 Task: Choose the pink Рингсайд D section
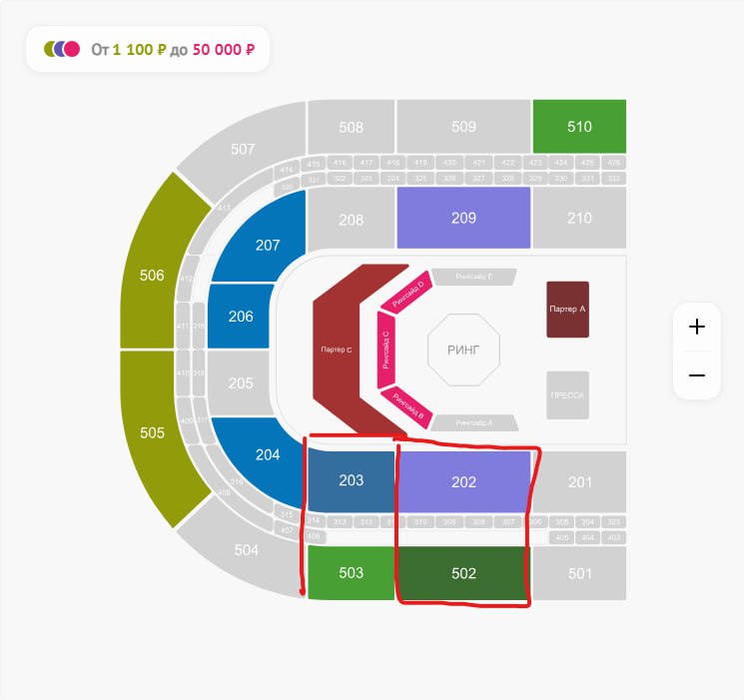[x=406, y=291]
